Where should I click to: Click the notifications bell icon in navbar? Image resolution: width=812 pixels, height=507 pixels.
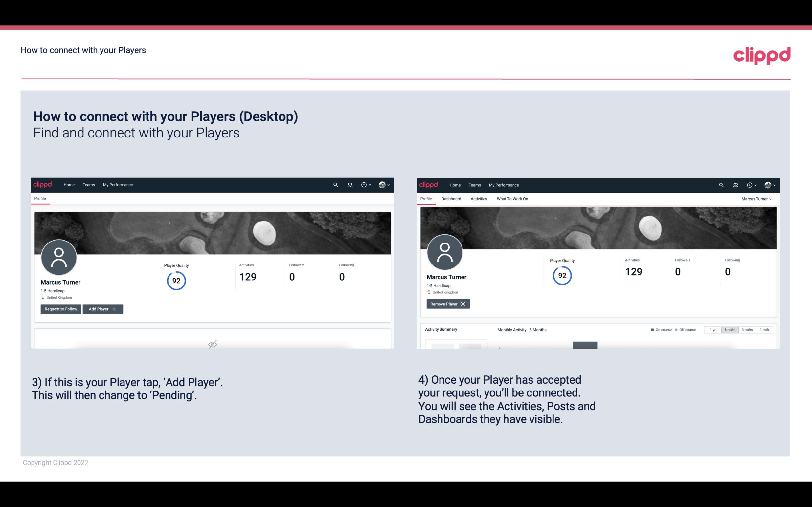(349, 184)
